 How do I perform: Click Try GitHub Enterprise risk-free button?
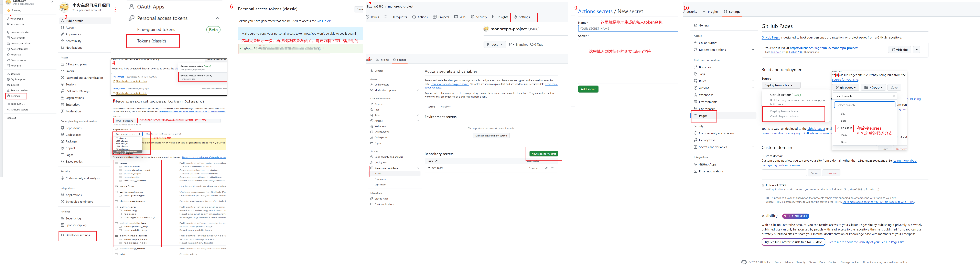point(793,242)
